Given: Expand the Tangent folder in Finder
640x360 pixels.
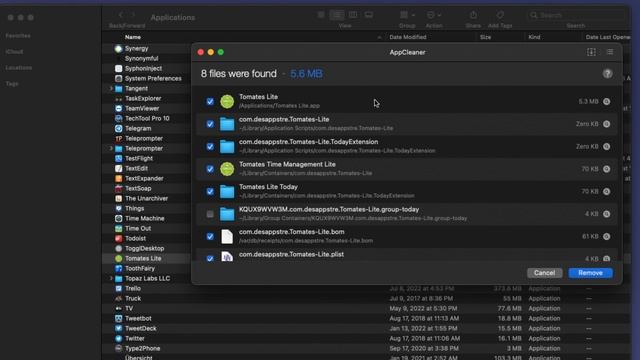Looking at the screenshot, I should (111, 88).
